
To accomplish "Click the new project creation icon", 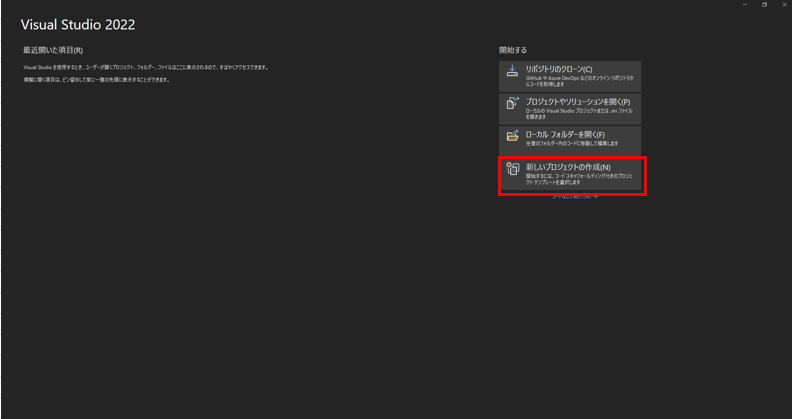I will tap(513, 169).
